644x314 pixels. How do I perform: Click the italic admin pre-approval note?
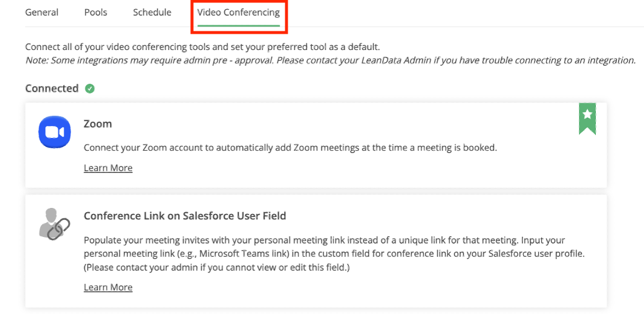click(x=330, y=60)
